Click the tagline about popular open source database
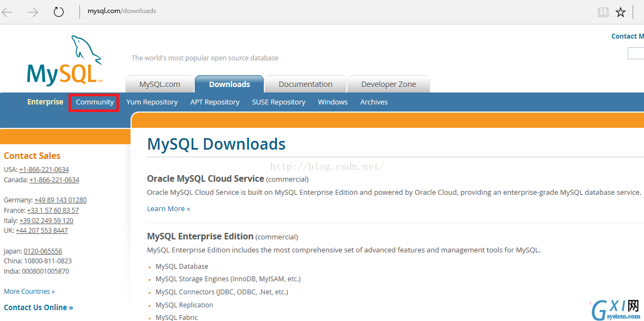The width and height of the screenshot is (644, 321). tap(205, 58)
